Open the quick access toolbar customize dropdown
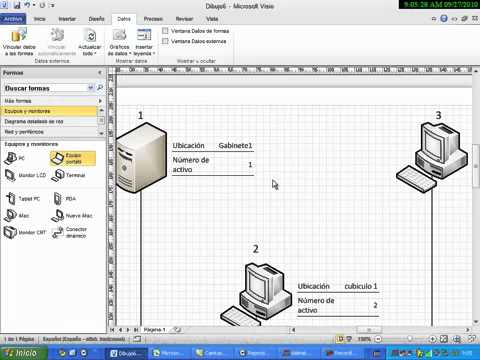480x360 pixels. pos(52,6)
